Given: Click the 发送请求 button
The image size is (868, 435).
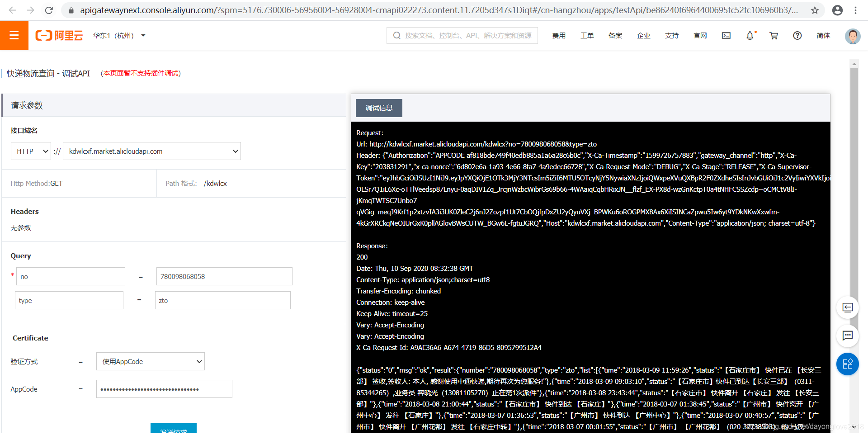Looking at the screenshot, I should [x=174, y=429].
